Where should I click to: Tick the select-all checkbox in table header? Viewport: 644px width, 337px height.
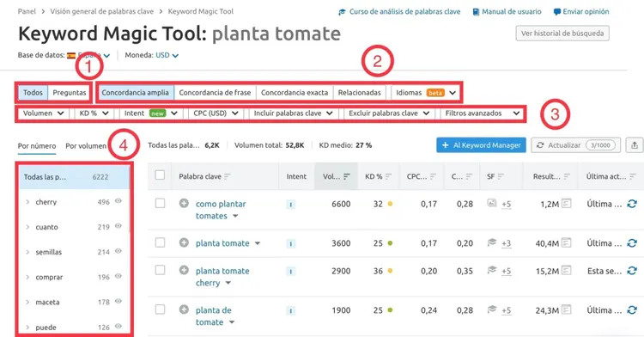coord(160,175)
